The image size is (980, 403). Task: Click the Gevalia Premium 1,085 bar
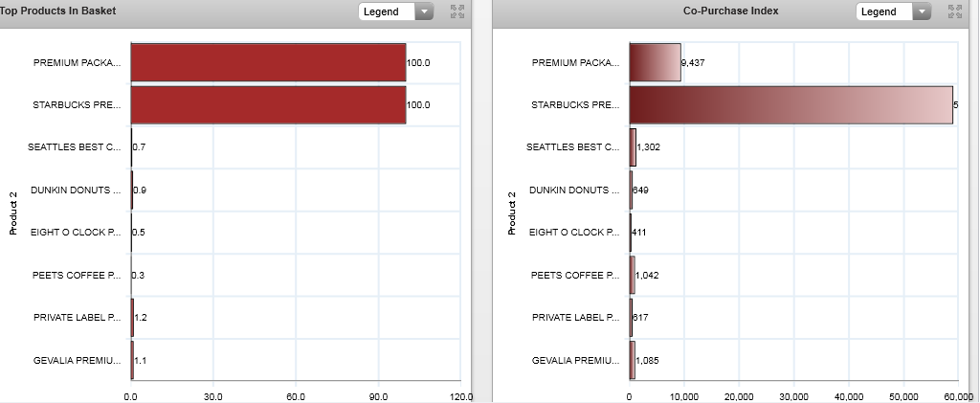click(633, 360)
